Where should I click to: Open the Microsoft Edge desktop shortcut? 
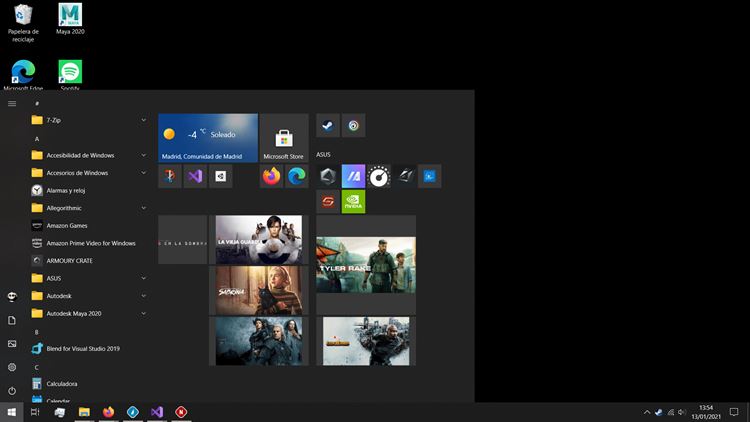(23, 75)
